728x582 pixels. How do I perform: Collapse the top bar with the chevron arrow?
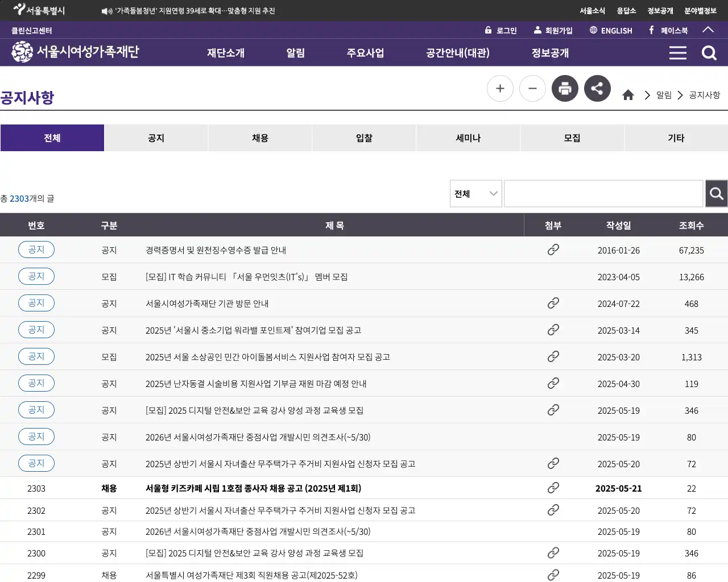(x=708, y=30)
